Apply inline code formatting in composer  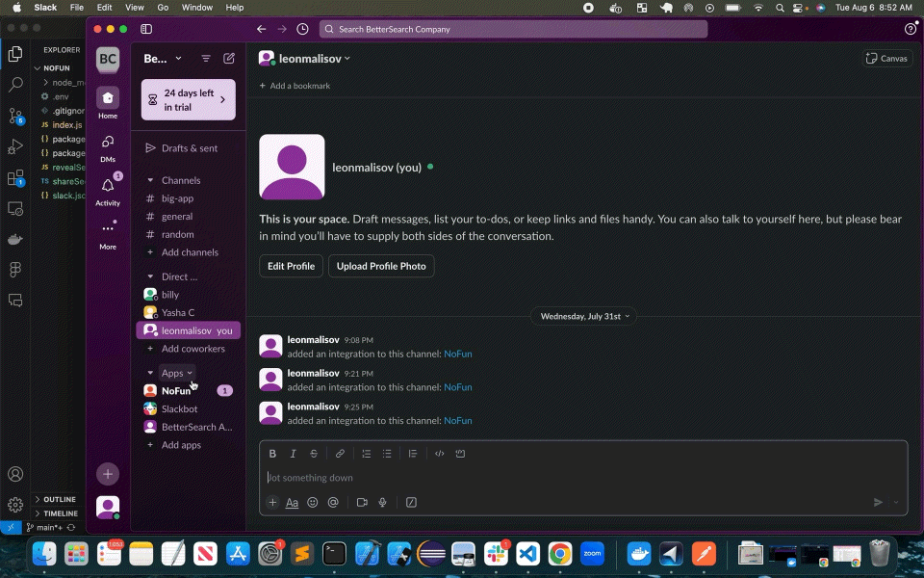tap(439, 454)
